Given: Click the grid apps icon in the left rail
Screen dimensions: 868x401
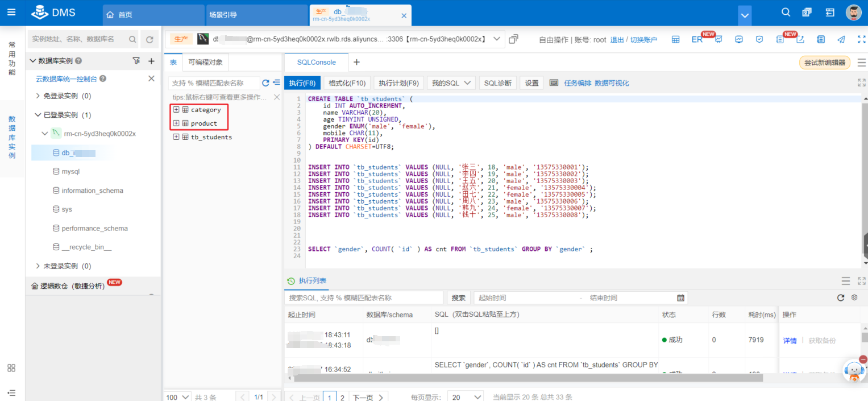Looking at the screenshot, I should pyautogui.click(x=11, y=368).
